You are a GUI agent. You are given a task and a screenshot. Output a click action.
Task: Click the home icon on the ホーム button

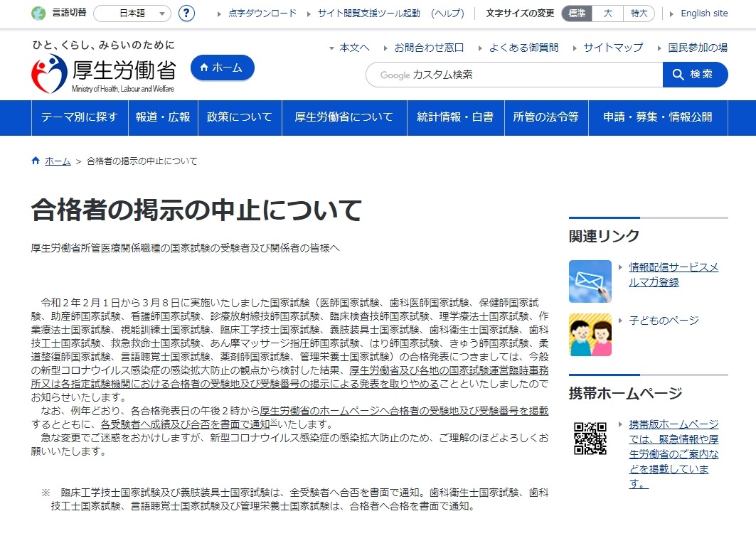coord(206,67)
